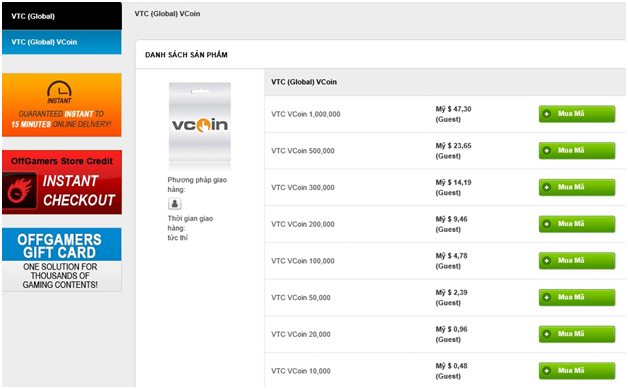Buy code for VTC VCoin 1,000,000

pos(577,114)
